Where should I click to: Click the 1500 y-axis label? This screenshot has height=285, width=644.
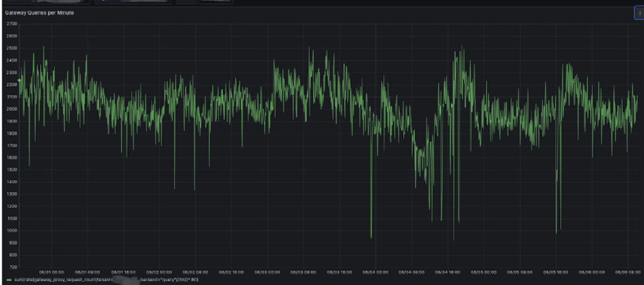click(x=12, y=170)
